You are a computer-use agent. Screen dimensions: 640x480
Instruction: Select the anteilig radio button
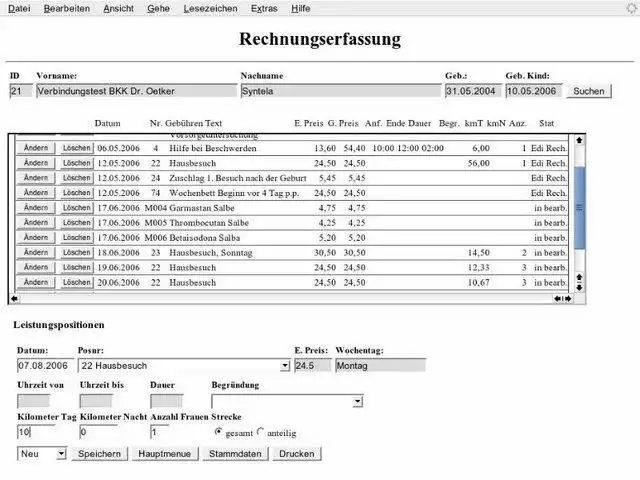point(260,431)
